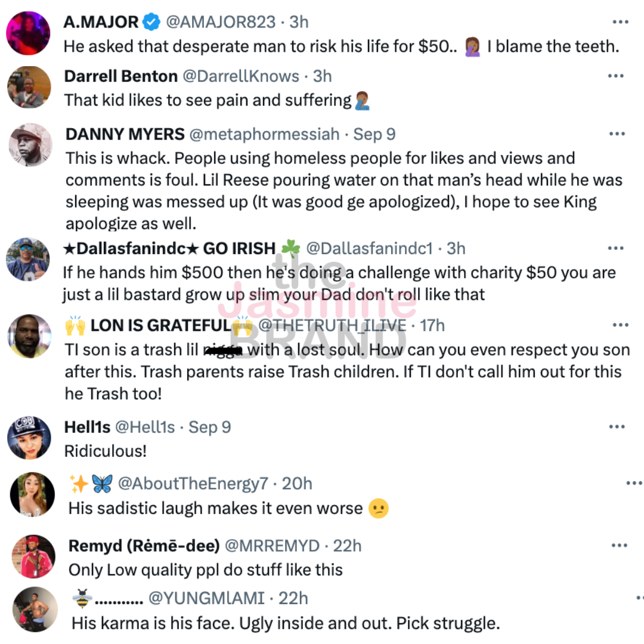Click three-dot menu on Dallasfanindc tweet

(x=615, y=248)
